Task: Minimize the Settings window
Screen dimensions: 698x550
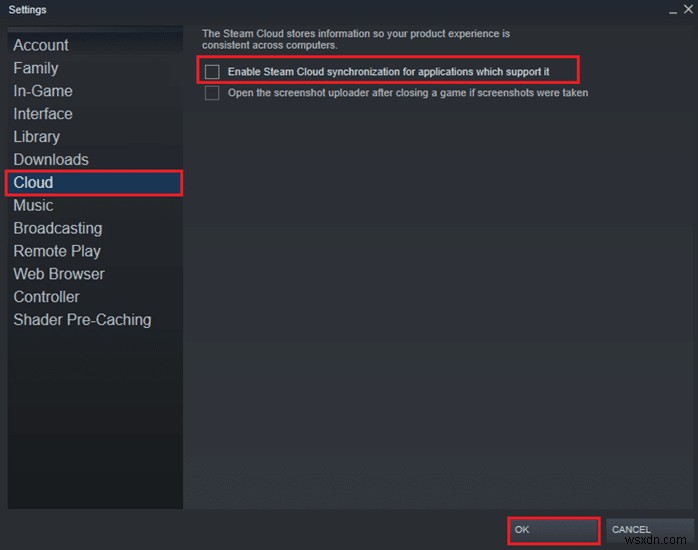Action: click(x=671, y=10)
